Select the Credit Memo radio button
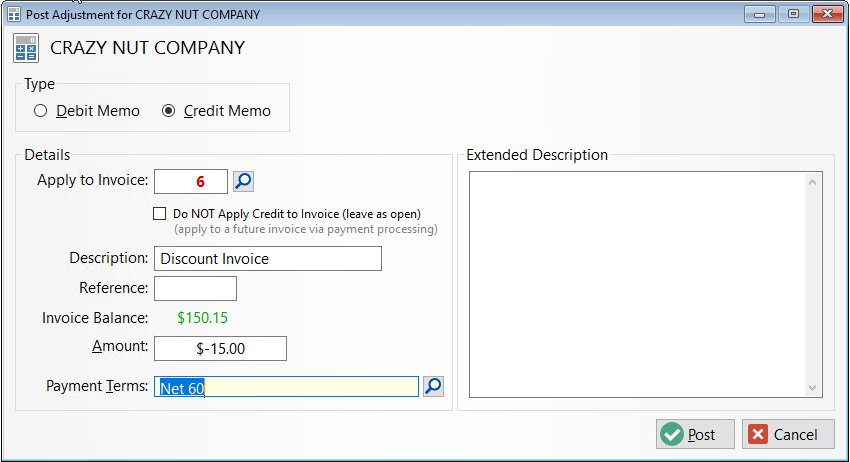The image size is (850, 462). pyautogui.click(x=169, y=111)
